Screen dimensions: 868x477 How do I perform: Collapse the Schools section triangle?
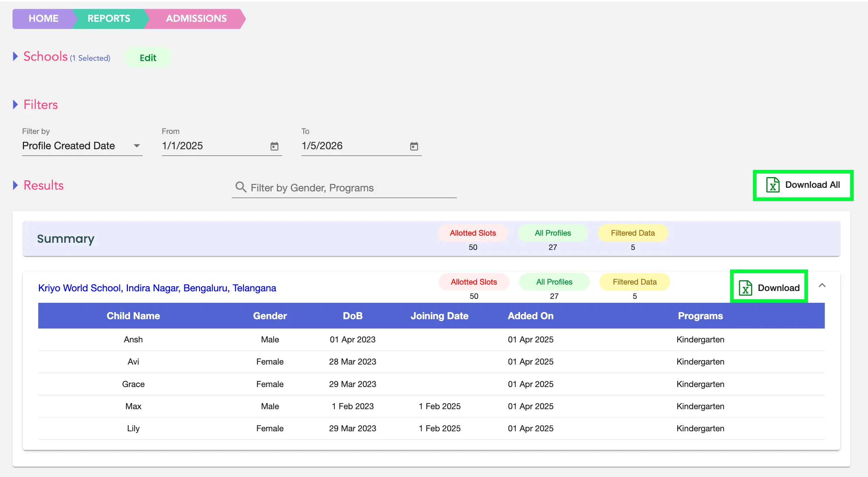point(15,56)
